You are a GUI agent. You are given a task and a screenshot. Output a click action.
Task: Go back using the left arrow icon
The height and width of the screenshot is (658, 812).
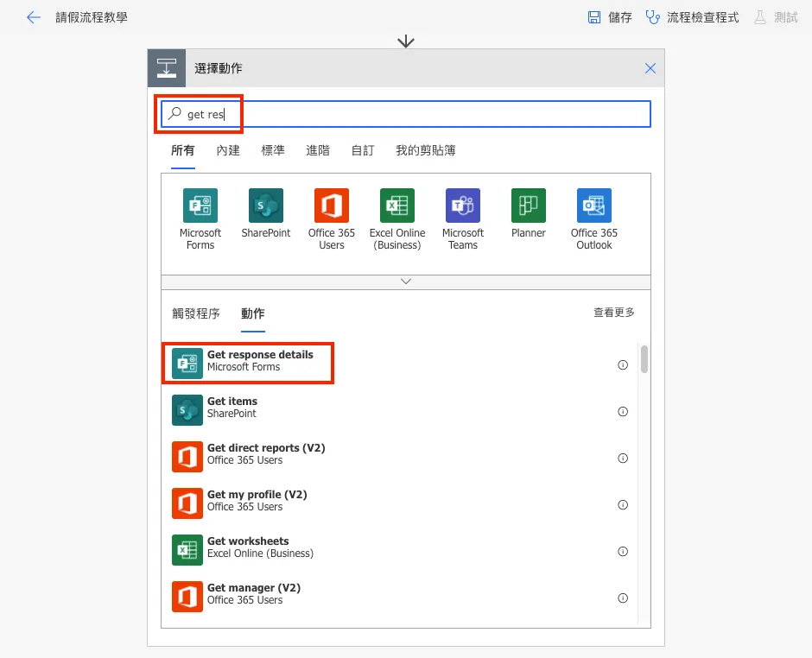(x=33, y=17)
